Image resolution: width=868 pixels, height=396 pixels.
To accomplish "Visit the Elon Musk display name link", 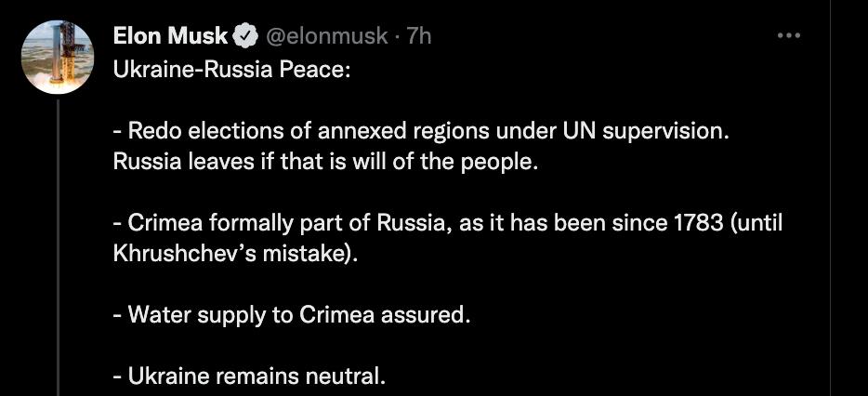I will [x=170, y=36].
